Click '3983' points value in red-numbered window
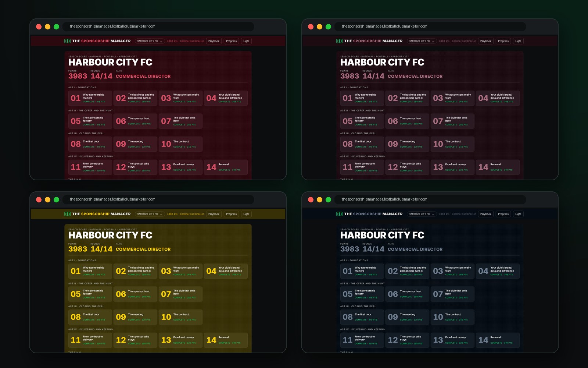Viewport: 588px width, 368px height. 78,76
